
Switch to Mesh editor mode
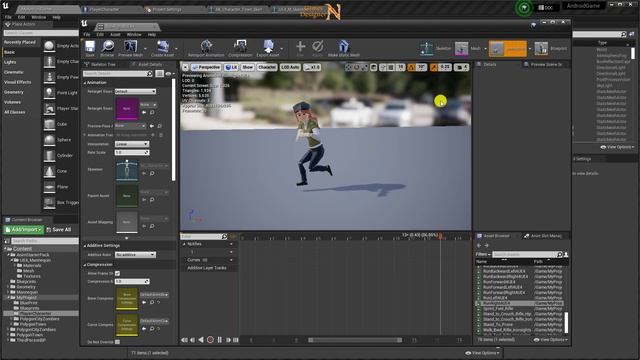click(x=469, y=49)
